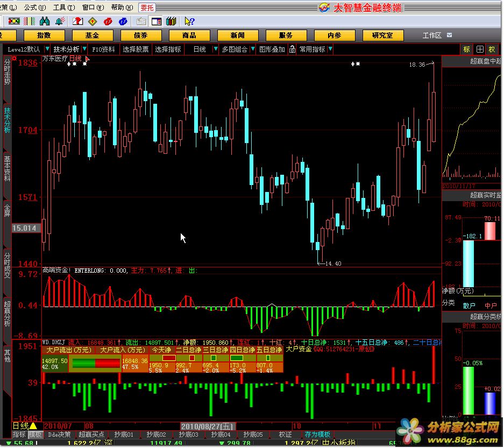Switch to the 指标 bottom tab
The width and height of the screenshot is (504, 448).
click(19, 435)
